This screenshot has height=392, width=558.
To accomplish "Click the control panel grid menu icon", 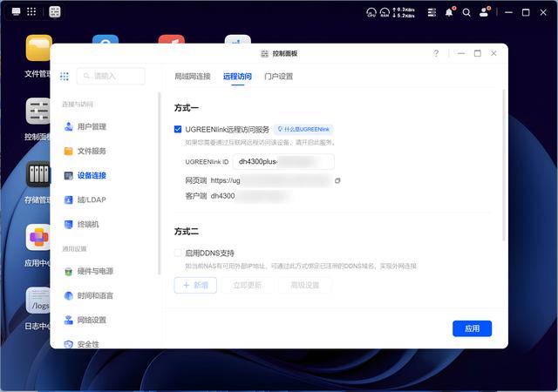I will pyautogui.click(x=65, y=76).
